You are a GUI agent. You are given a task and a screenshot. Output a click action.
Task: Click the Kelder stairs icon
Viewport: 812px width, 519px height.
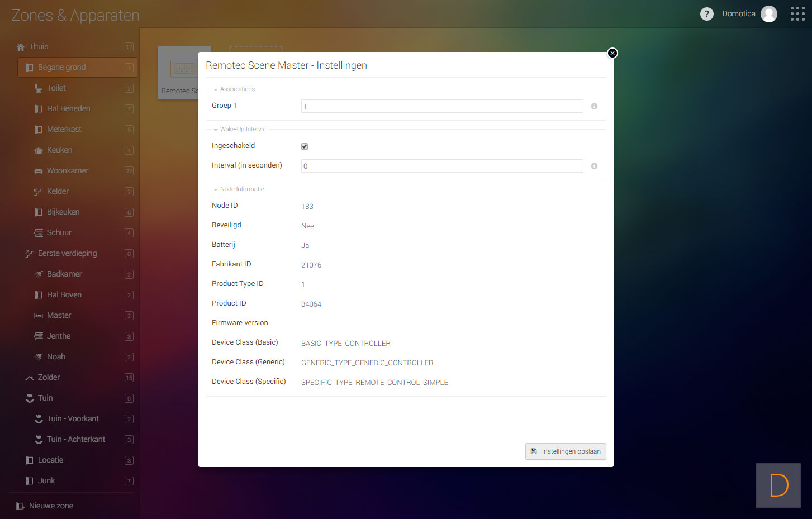coord(39,192)
